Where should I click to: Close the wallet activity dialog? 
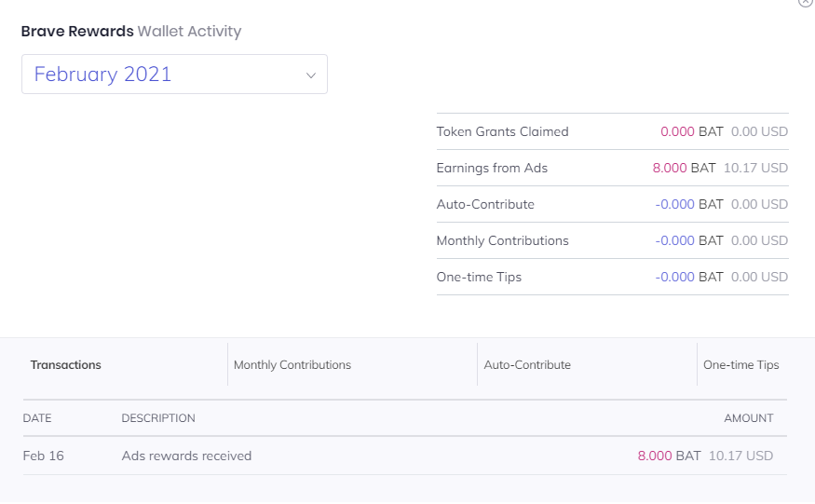806,3
